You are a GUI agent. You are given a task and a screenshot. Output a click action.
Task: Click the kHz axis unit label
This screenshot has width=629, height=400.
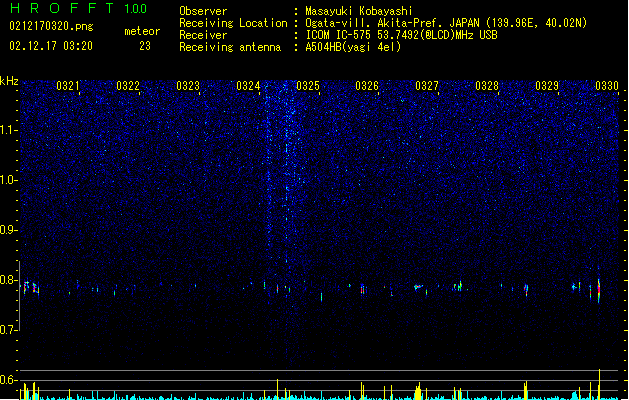tap(9, 81)
